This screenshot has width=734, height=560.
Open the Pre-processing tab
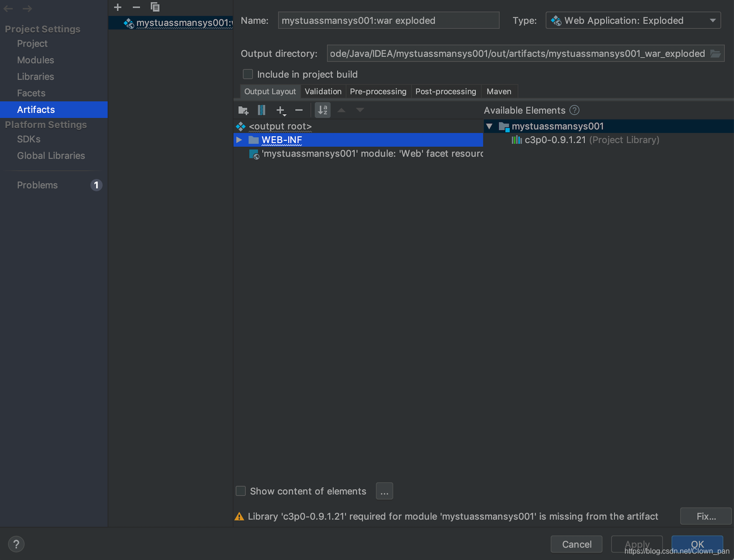[378, 91]
